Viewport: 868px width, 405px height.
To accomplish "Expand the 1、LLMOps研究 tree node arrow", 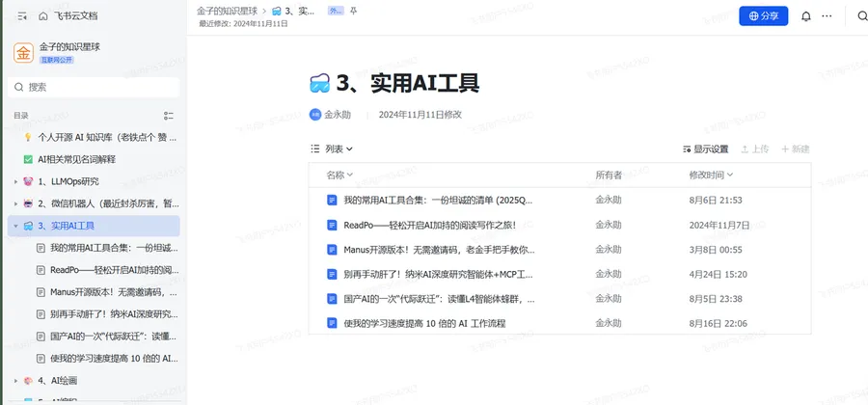I will (16, 181).
